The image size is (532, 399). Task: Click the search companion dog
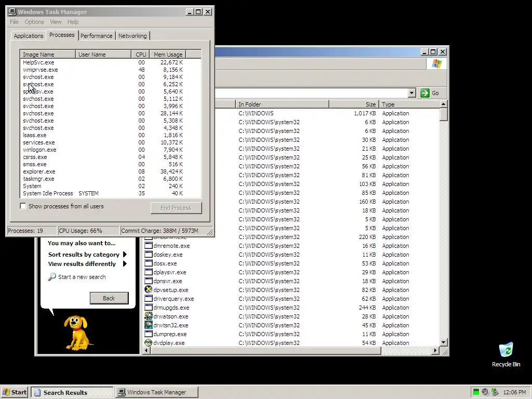[x=78, y=333]
